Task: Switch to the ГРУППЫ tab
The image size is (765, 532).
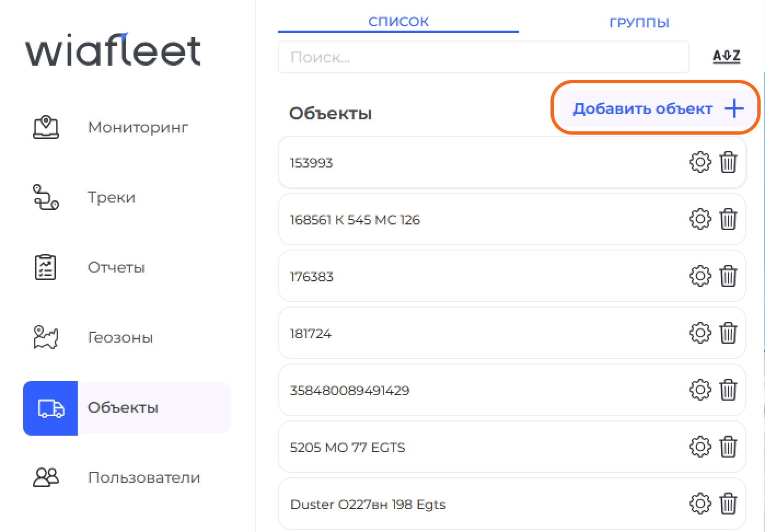Action: pyautogui.click(x=639, y=22)
